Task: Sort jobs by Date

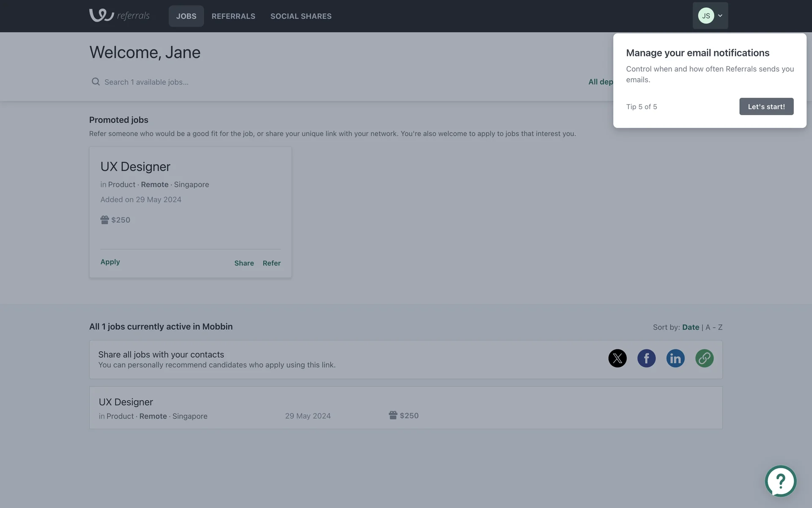Action: pos(690,327)
